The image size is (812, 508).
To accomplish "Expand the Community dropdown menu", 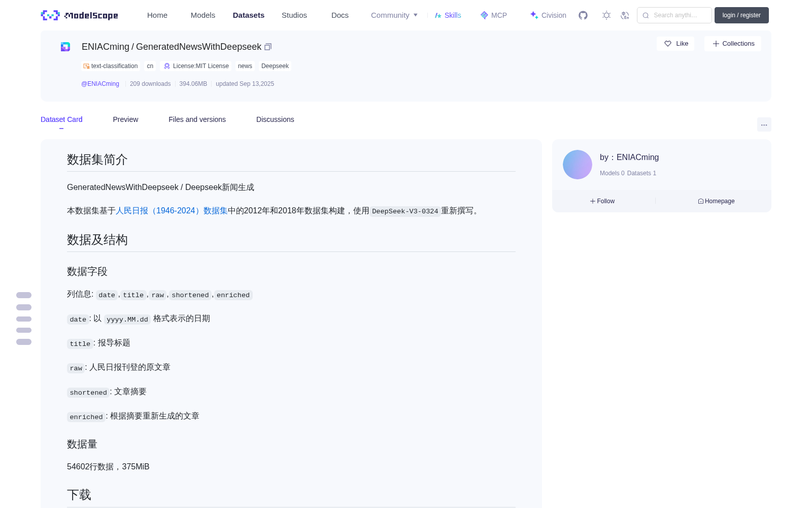I will [394, 15].
